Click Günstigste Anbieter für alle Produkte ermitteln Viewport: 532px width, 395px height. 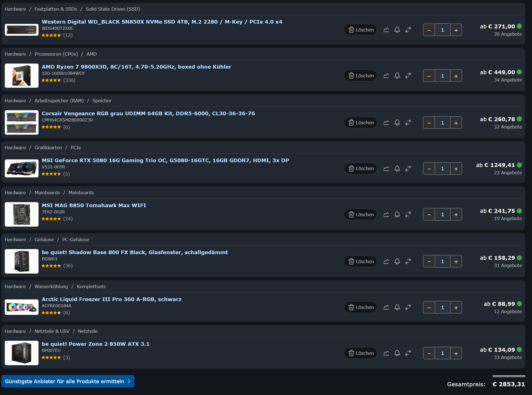click(68, 381)
